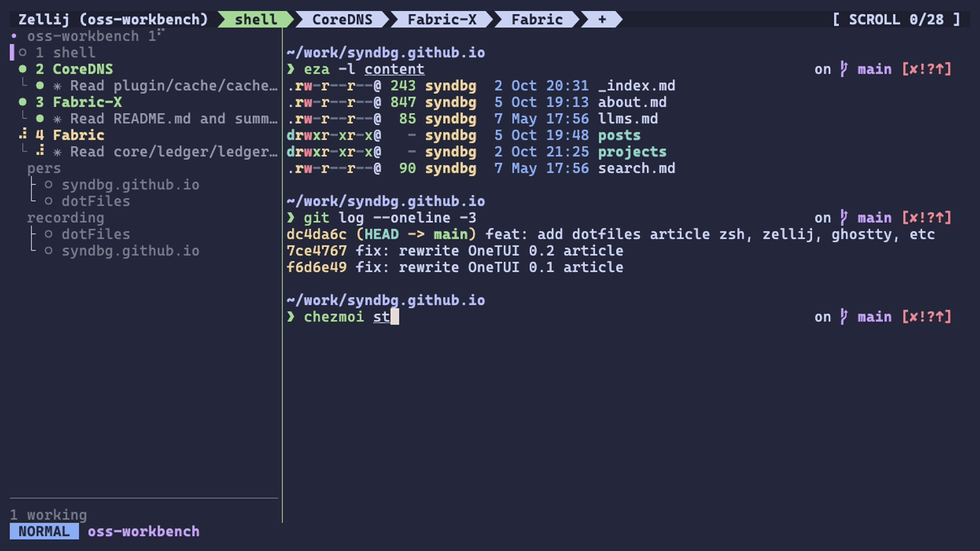Image resolution: width=980 pixels, height=551 pixels.
Task: Add a new tab with plus button
Action: (602, 20)
